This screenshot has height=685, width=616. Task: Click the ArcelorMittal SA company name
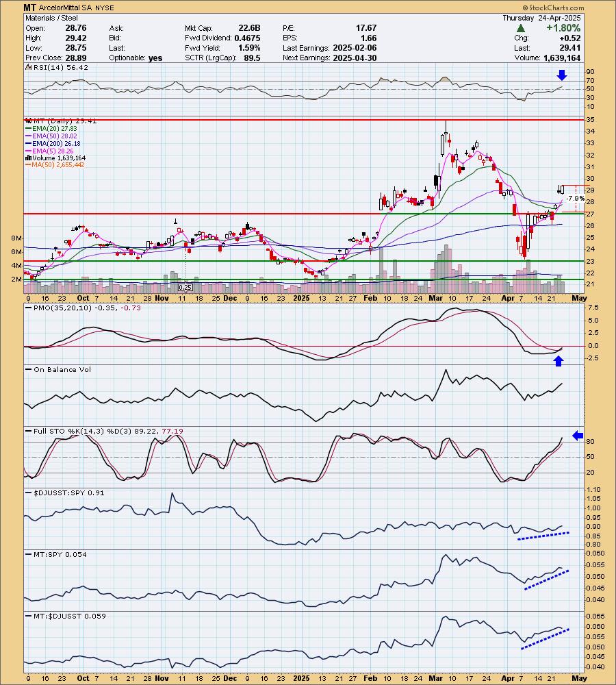click(65, 8)
